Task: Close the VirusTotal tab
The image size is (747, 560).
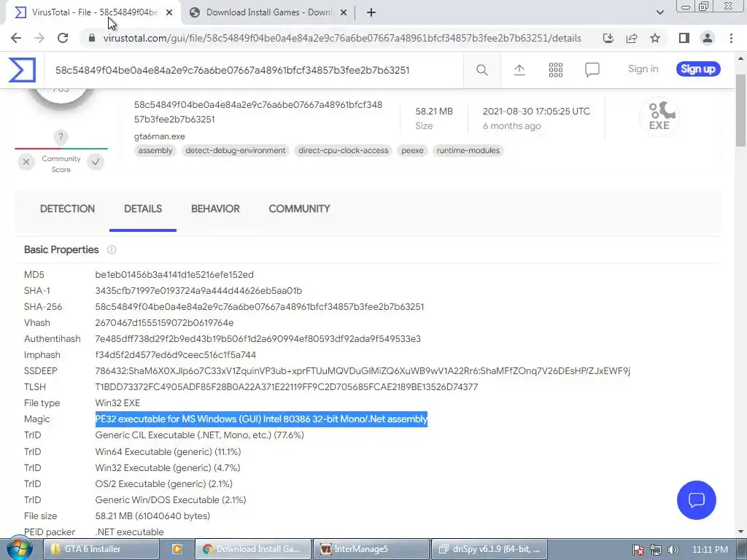Action: click(x=169, y=12)
